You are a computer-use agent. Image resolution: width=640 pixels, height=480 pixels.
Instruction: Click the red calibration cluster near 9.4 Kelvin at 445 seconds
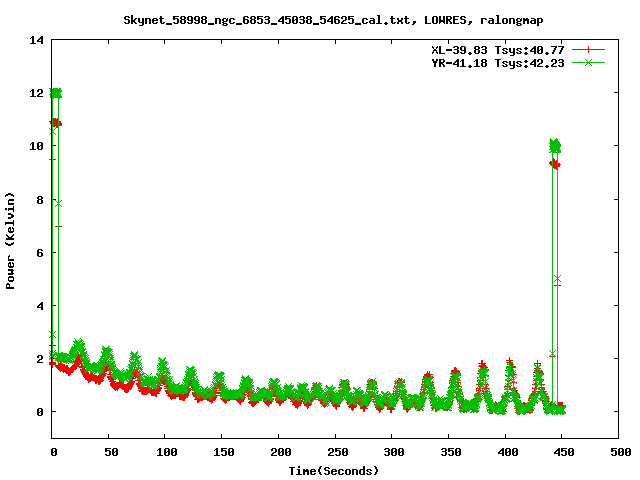[555, 164]
